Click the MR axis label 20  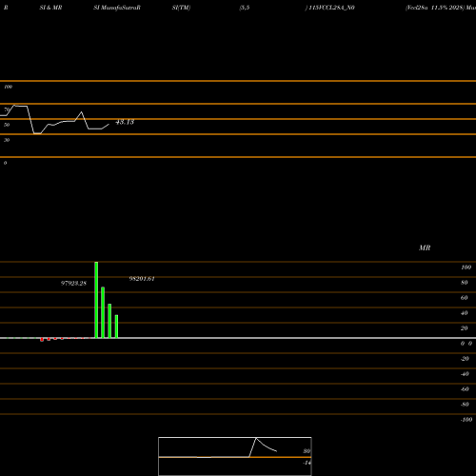pyautogui.click(x=465, y=328)
